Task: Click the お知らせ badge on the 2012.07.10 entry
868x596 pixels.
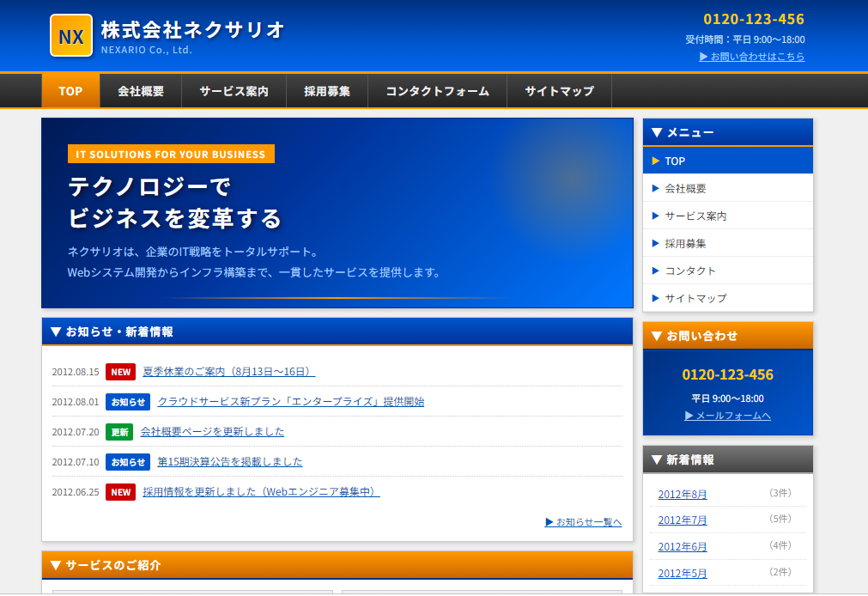Action: (x=128, y=462)
